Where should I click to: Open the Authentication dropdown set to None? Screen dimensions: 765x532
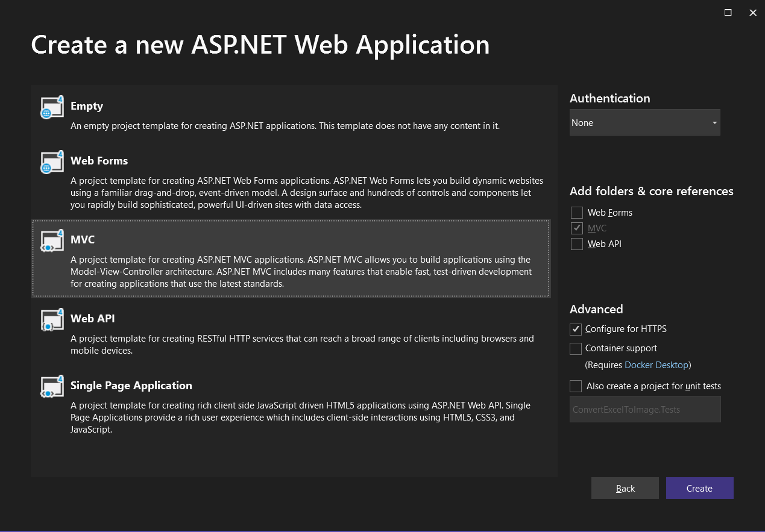coord(644,122)
